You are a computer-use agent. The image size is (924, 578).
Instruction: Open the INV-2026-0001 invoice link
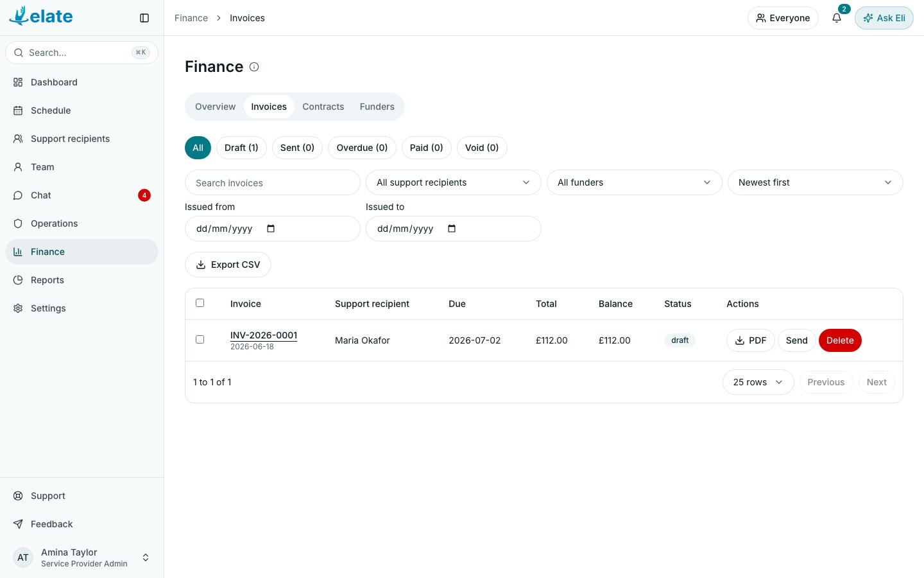tap(264, 335)
